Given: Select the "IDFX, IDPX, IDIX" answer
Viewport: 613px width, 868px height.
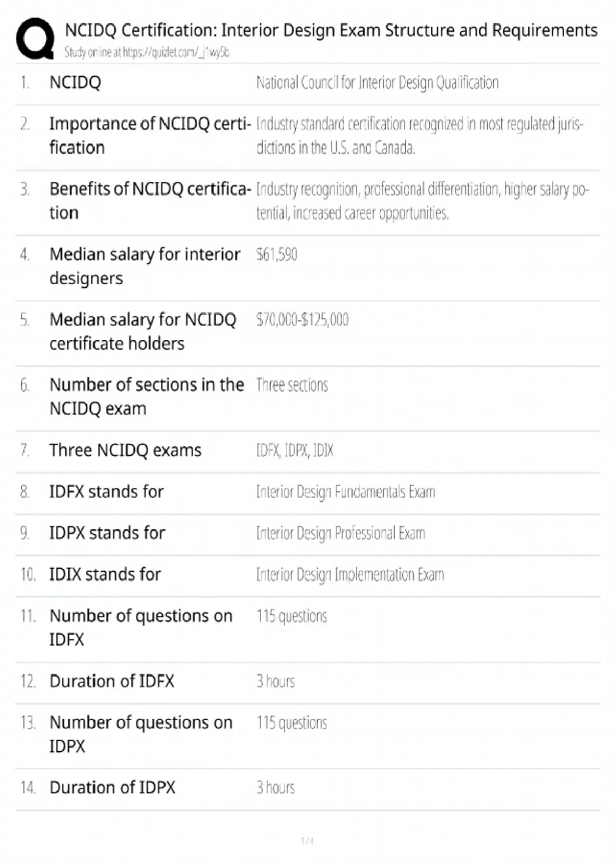Looking at the screenshot, I should click(x=295, y=450).
